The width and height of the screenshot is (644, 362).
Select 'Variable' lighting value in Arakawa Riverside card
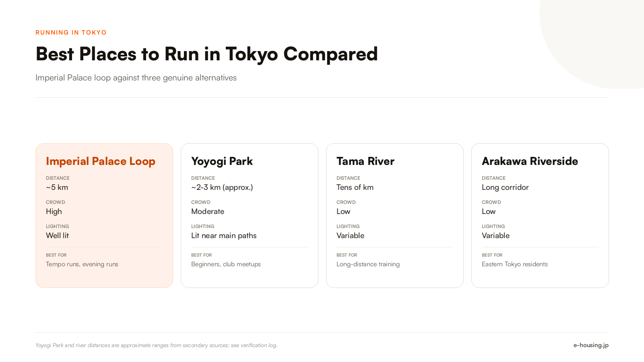[x=495, y=236]
